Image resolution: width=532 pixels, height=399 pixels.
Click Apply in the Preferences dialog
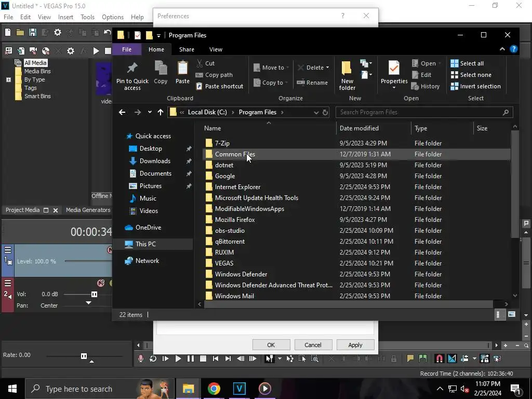pyautogui.click(x=355, y=345)
